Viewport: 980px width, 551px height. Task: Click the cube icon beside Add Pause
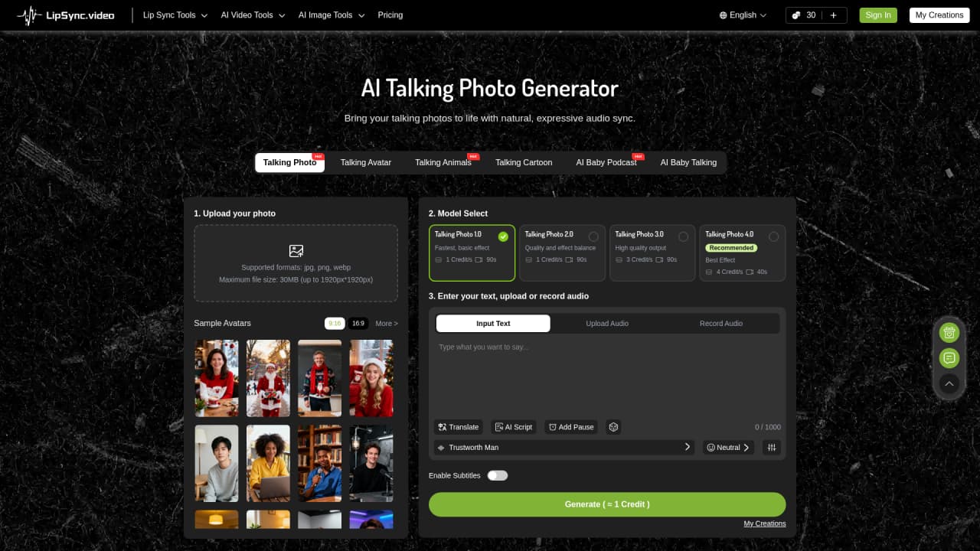click(x=613, y=427)
